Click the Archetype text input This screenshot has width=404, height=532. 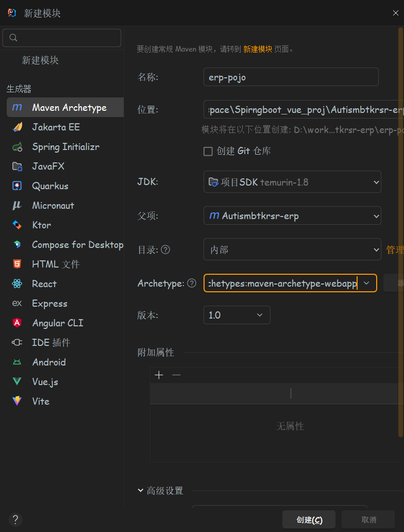click(x=282, y=283)
